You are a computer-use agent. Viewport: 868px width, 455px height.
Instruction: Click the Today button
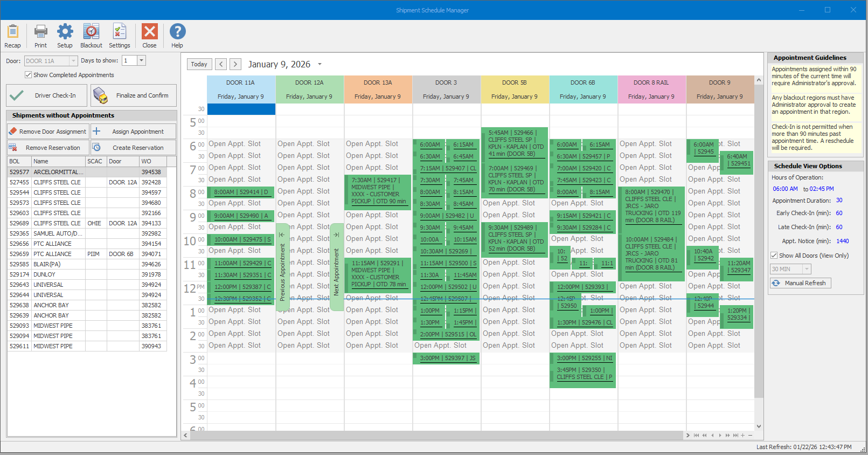(199, 64)
